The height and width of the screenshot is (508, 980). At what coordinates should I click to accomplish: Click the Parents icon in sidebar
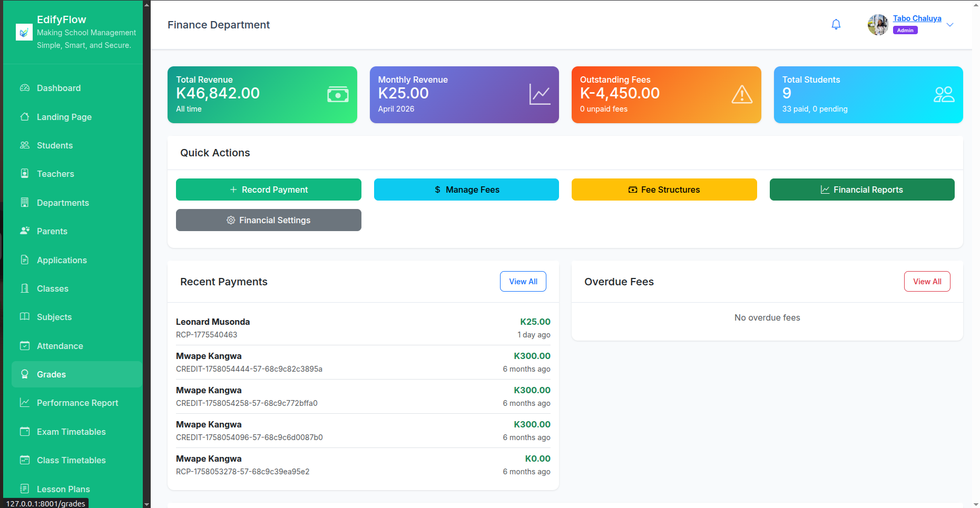pyautogui.click(x=25, y=231)
